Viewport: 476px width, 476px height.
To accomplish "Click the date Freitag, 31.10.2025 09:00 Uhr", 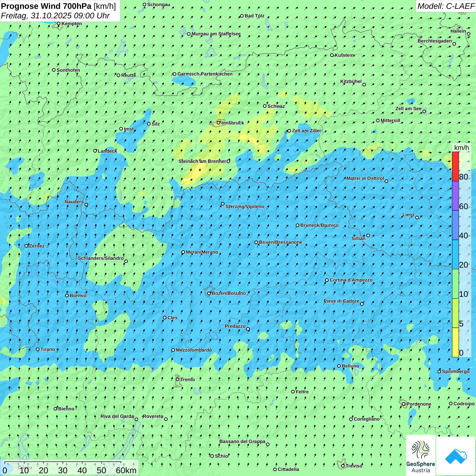I will click(55, 16).
